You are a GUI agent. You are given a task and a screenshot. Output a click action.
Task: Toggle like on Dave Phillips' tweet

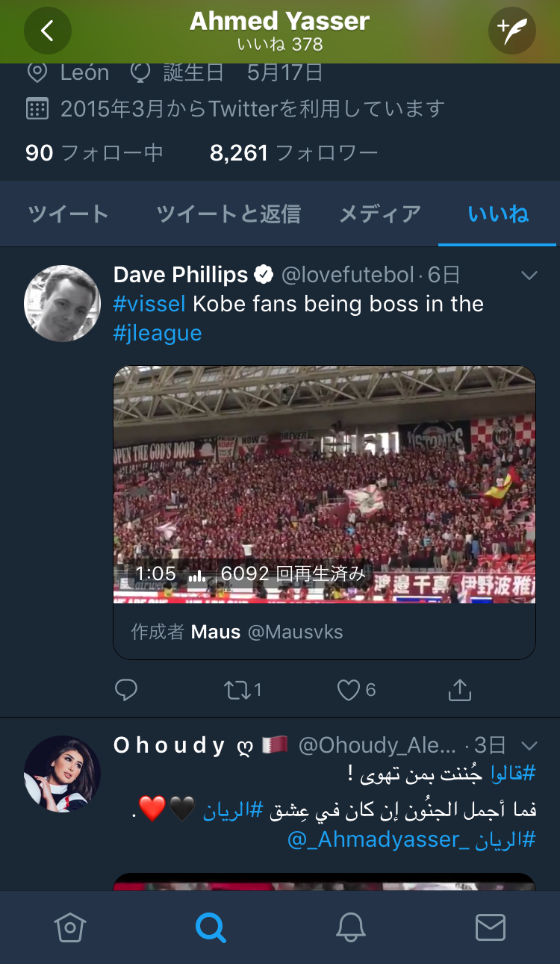coord(349,690)
